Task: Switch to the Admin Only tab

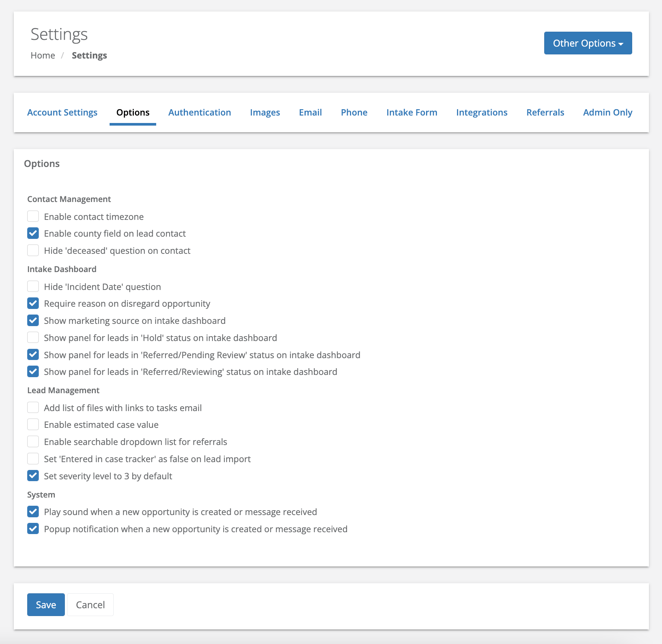Action: pos(608,113)
